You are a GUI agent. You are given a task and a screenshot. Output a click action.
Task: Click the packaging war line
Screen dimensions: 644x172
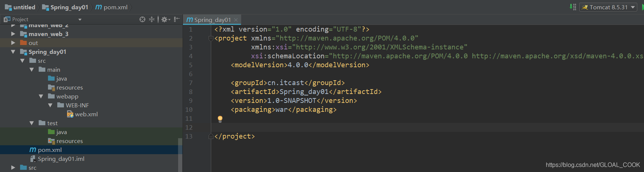[x=283, y=110]
